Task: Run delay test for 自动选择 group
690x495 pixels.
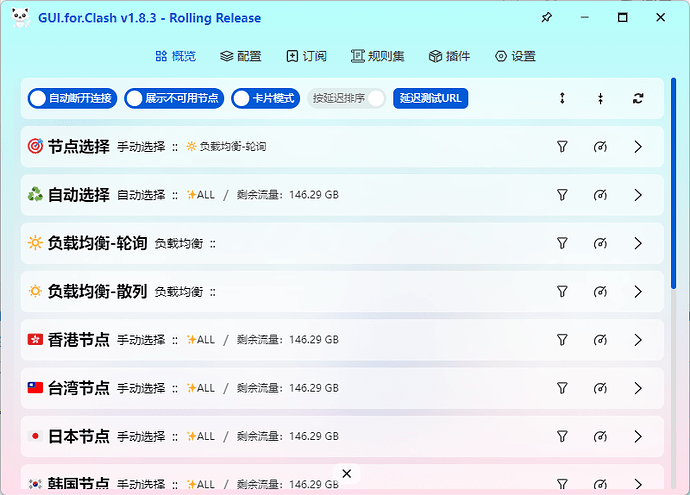Action: pyautogui.click(x=600, y=195)
